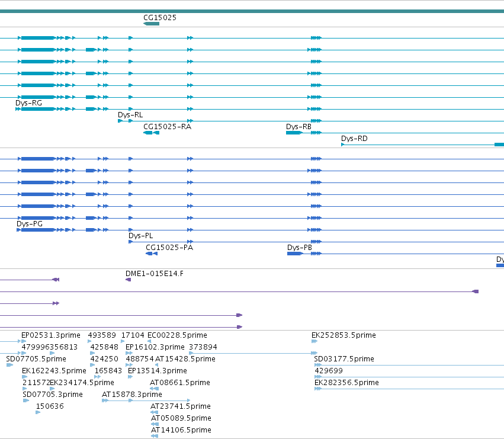Click the DME1-015E14.F clone label
Image resolution: width=504 pixels, height=439 pixels.
(155, 274)
